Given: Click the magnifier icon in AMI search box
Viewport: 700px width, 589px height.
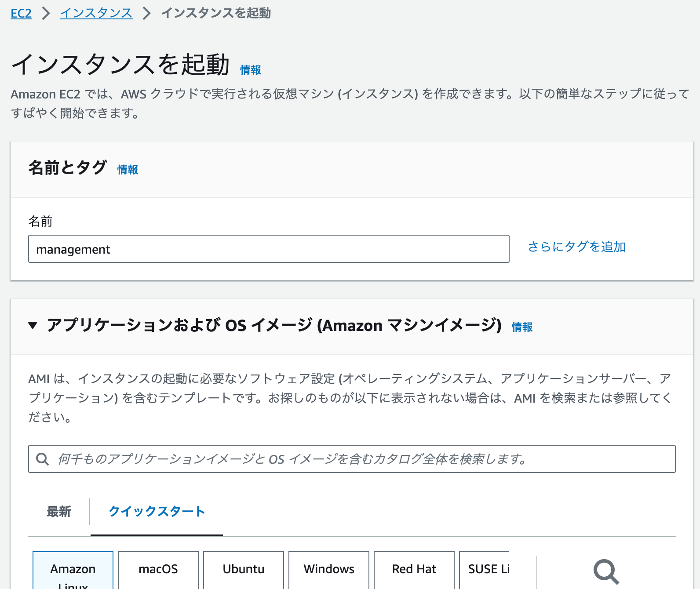Looking at the screenshot, I should pos(43,459).
